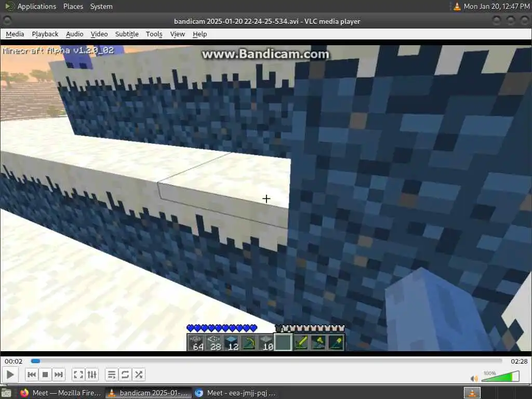Click the VLC cone icon in bottom-right panel
The image size is (532, 399).
tap(472, 393)
